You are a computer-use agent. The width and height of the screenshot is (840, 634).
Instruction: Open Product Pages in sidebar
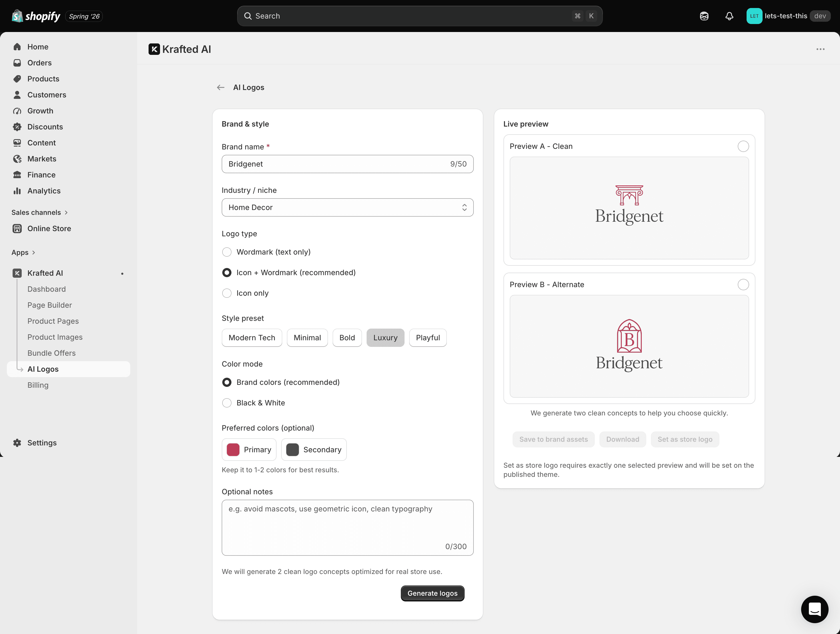[x=53, y=321]
